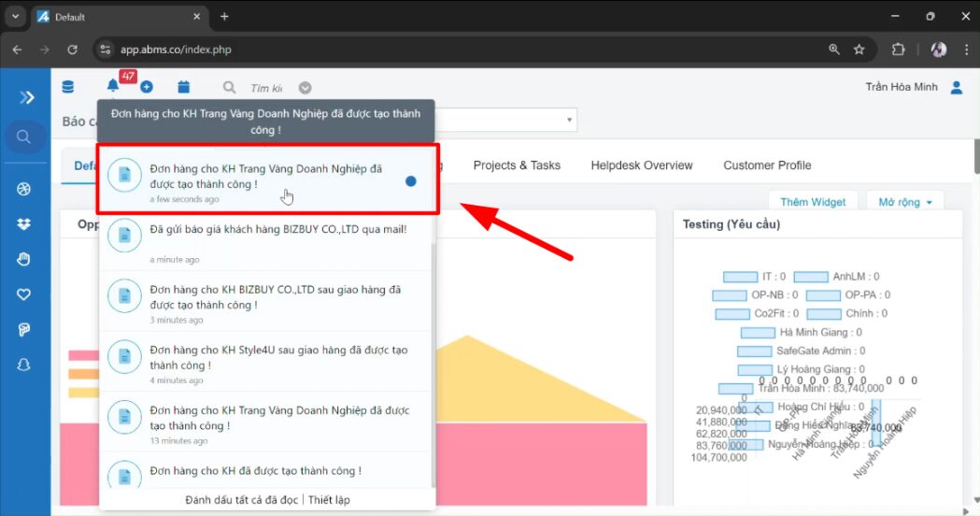Switch to Customer Profile tab

click(x=768, y=165)
